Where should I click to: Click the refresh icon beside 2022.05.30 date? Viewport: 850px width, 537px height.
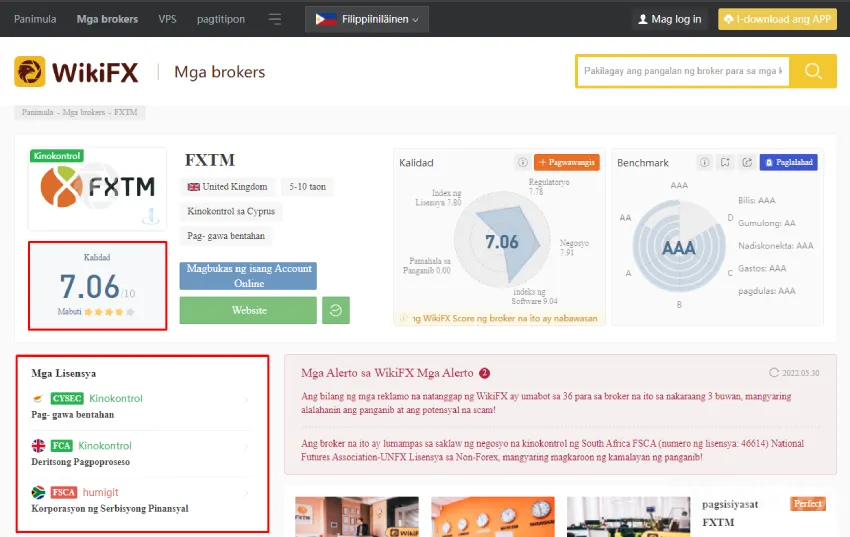click(774, 372)
